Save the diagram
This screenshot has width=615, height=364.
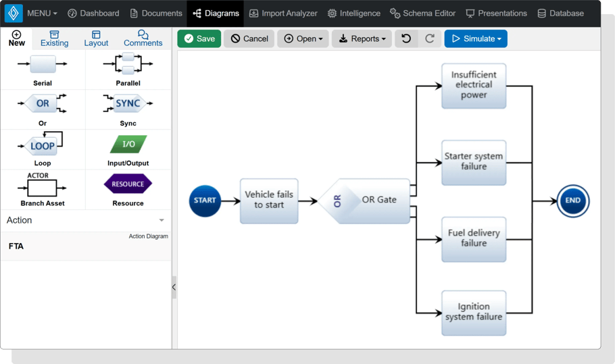click(x=199, y=38)
